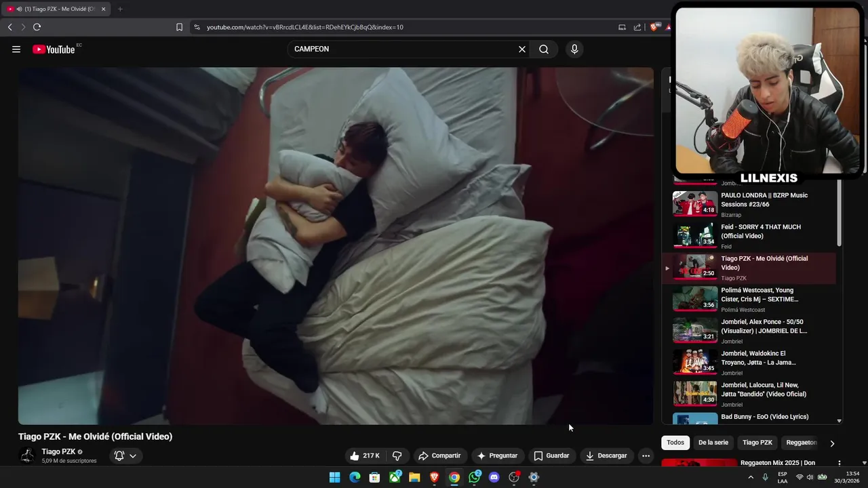Open Microsoft Store from taskbar
This screenshot has height=488, width=868.
[x=374, y=477]
